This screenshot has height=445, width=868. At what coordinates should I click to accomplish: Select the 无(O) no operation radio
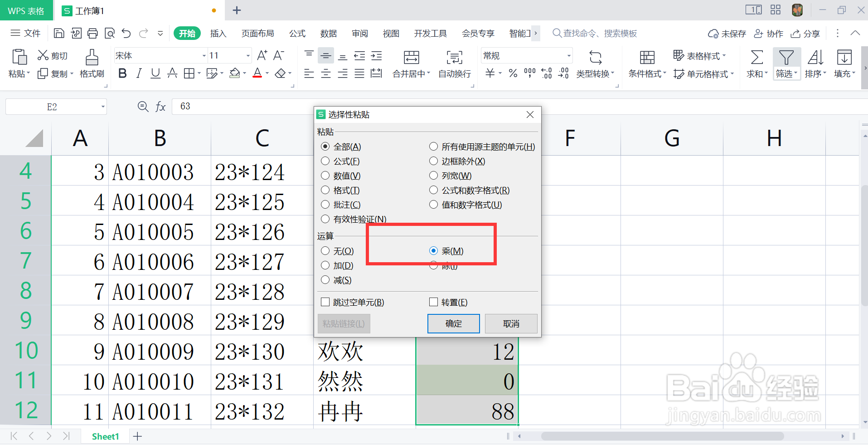pos(325,251)
